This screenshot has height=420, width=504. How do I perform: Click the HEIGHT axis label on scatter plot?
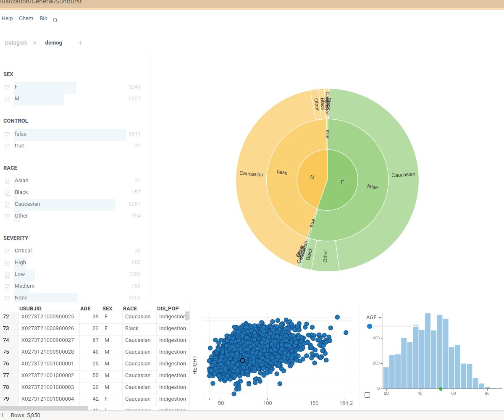[195, 365]
